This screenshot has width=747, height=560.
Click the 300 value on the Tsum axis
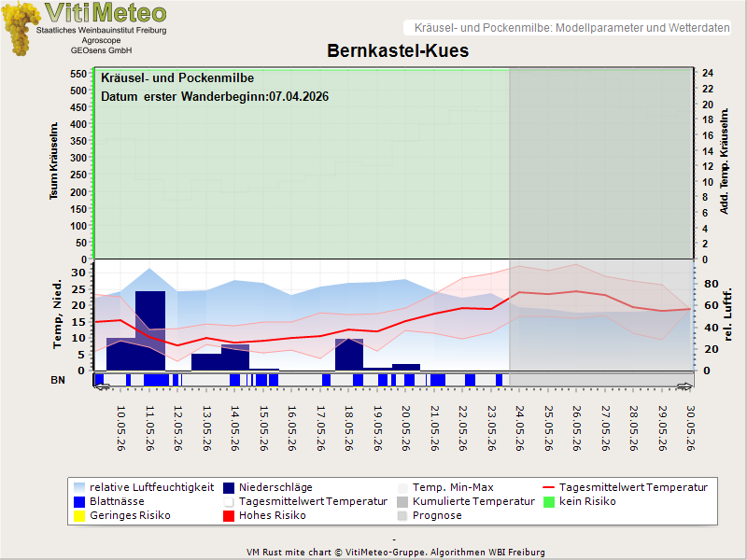[x=78, y=158]
